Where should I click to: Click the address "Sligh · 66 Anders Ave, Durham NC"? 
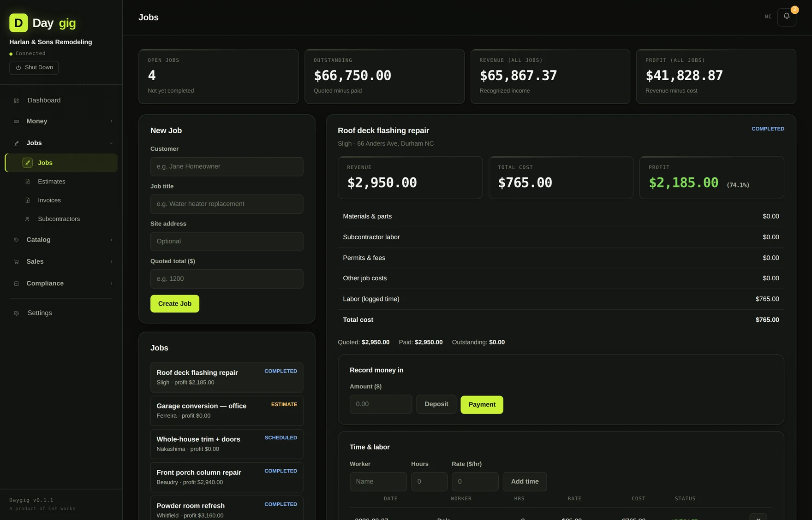386,144
